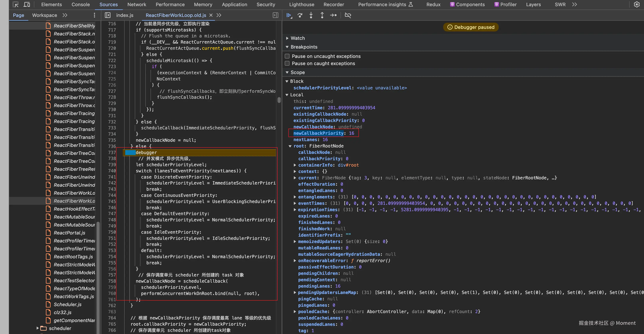This screenshot has width=644, height=334.
Task: Click the Step out of function icon
Action: pyautogui.click(x=322, y=15)
